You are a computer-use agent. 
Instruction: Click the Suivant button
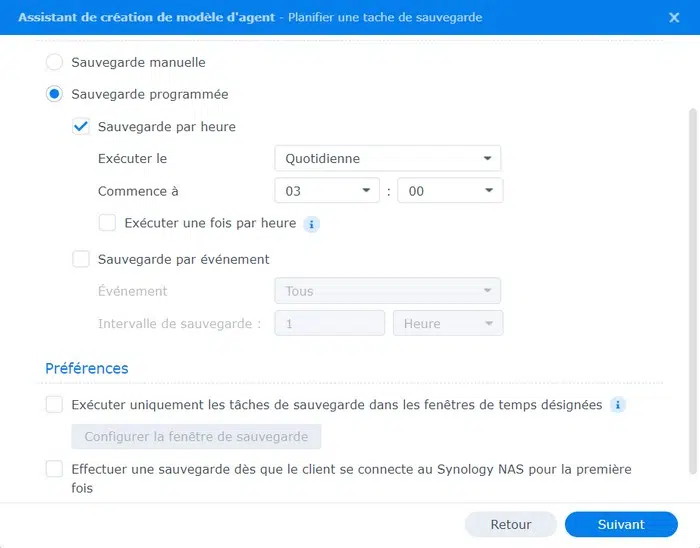[x=621, y=524]
